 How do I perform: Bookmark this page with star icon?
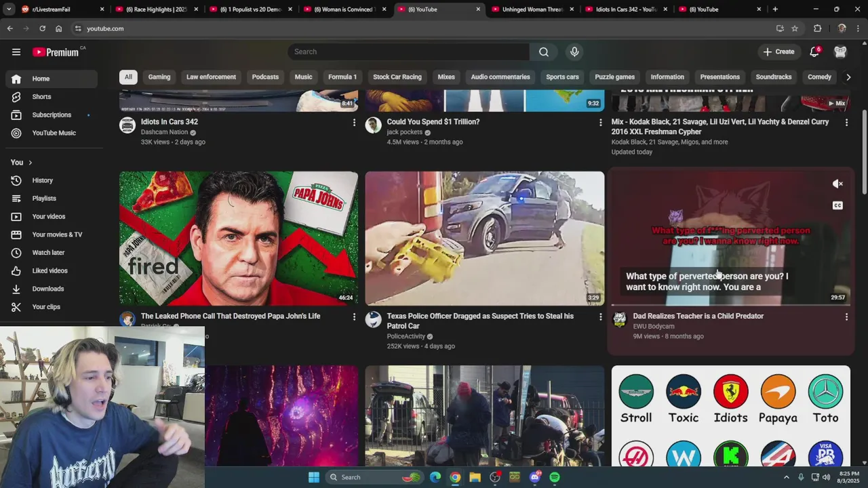[x=795, y=28]
